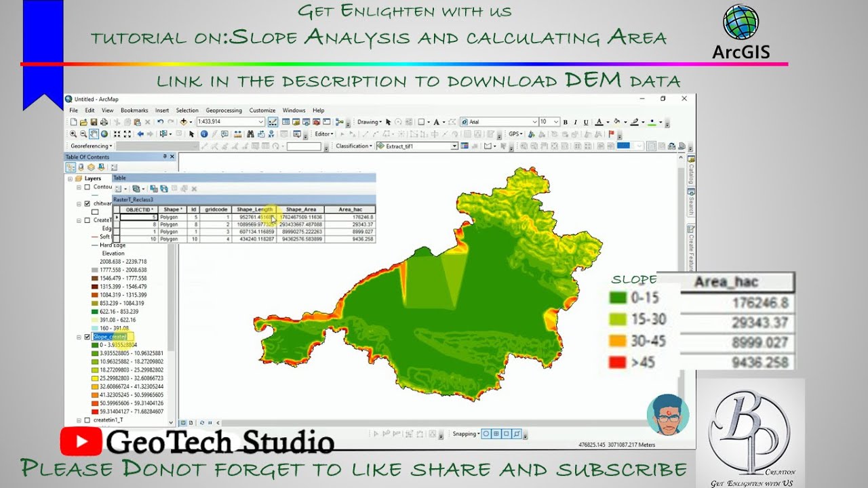Click the Catalog side tab
The height and width of the screenshot is (488, 868).
[691, 169]
